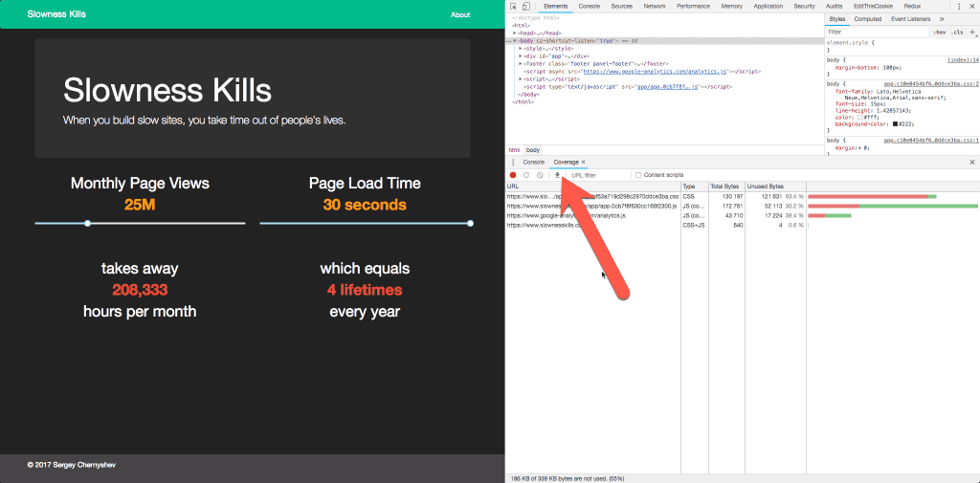
Task: Close the Coverage tab
Action: coord(583,163)
